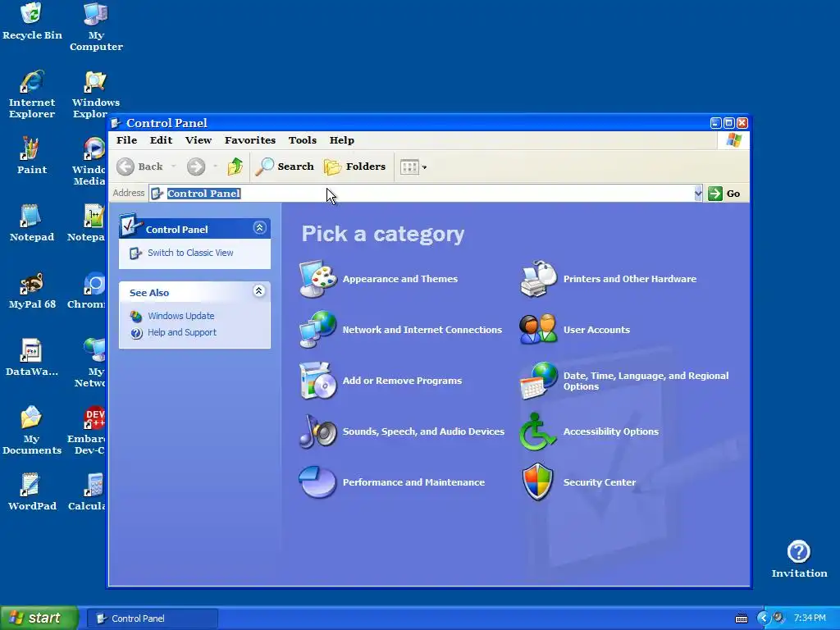
Task: Open the Views dropdown arrow
Action: [424, 167]
